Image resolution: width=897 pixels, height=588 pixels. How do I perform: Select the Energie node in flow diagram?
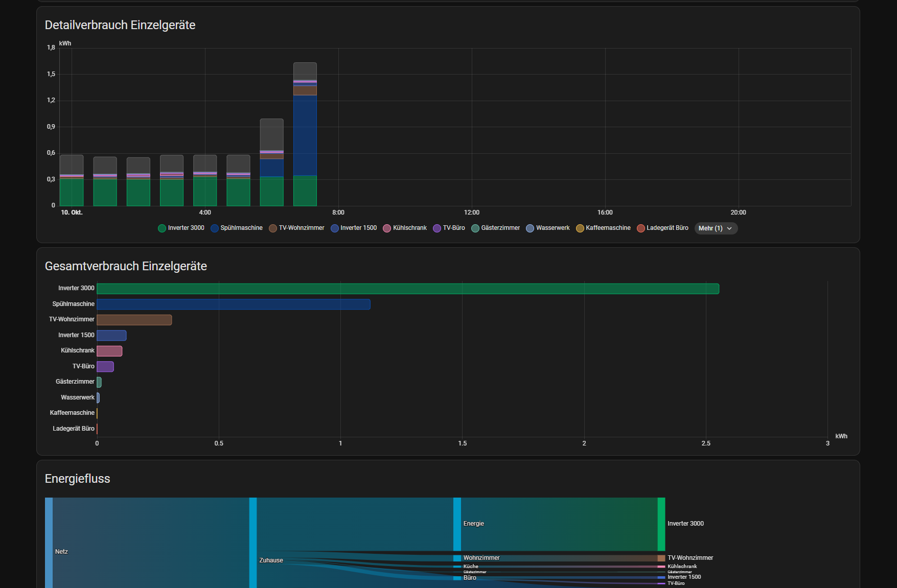pyautogui.click(x=457, y=524)
